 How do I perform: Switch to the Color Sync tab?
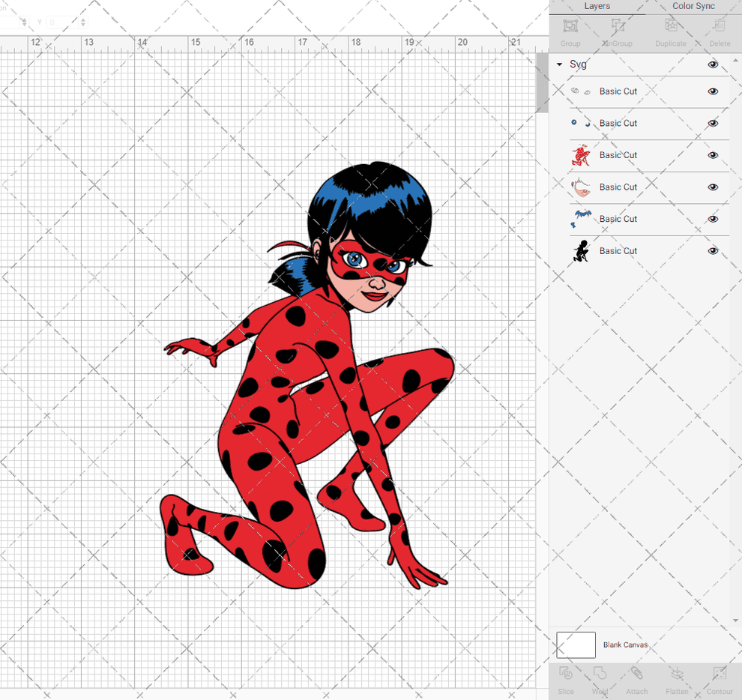(x=693, y=6)
